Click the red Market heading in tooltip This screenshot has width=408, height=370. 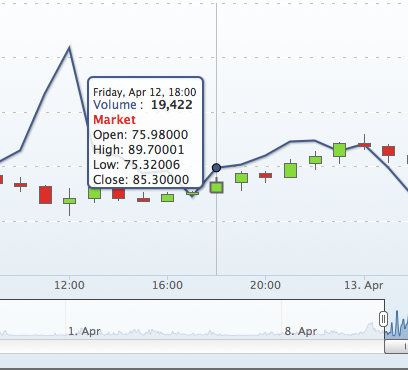click(114, 120)
